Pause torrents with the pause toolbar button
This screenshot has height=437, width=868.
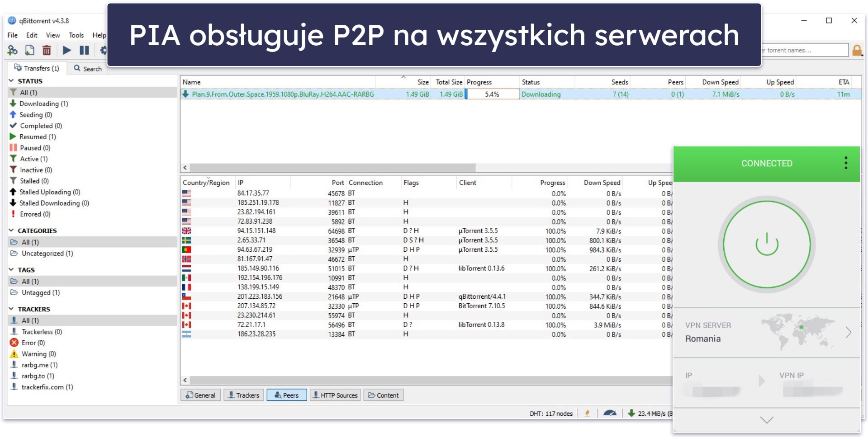(x=84, y=50)
